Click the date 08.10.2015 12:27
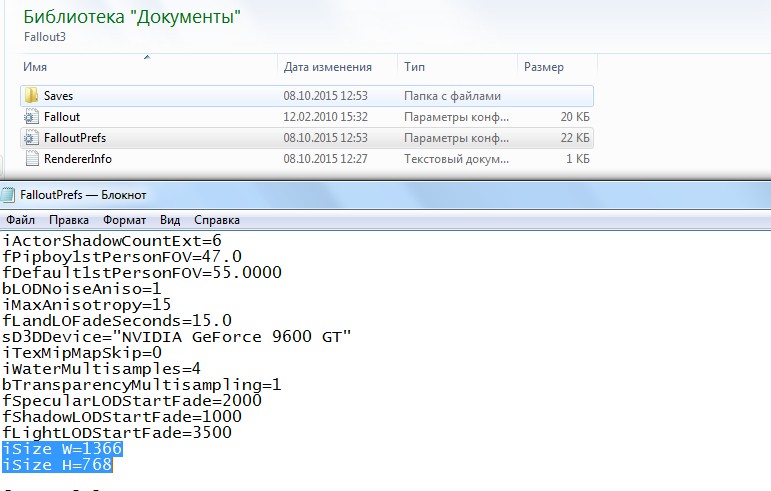The image size is (771, 491). [x=326, y=159]
